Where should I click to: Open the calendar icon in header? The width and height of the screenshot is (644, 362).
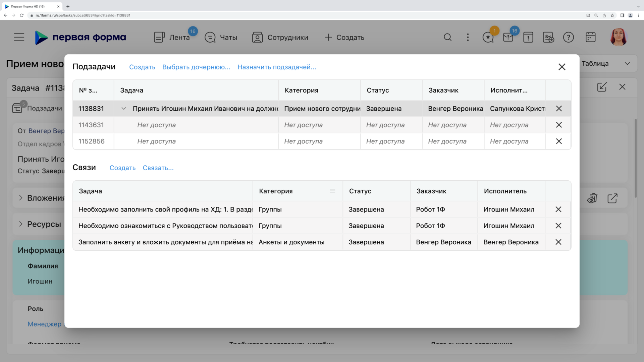pyautogui.click(x=590, y=37)
